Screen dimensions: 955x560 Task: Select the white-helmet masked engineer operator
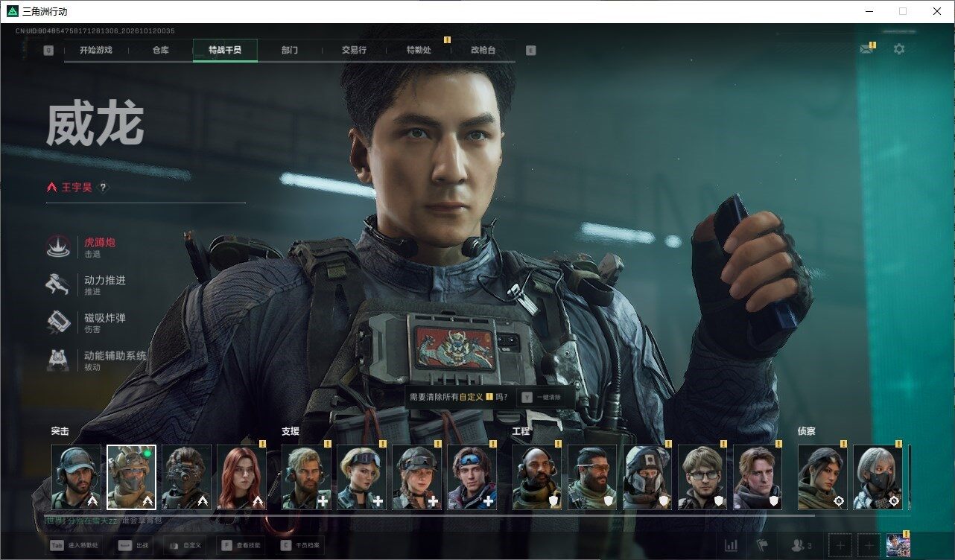pyautogui.click(x=647, y=477)
